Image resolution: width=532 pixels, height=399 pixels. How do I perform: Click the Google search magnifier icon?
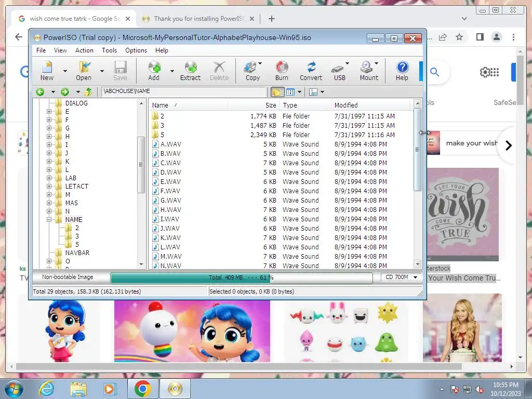pos(435,72)
